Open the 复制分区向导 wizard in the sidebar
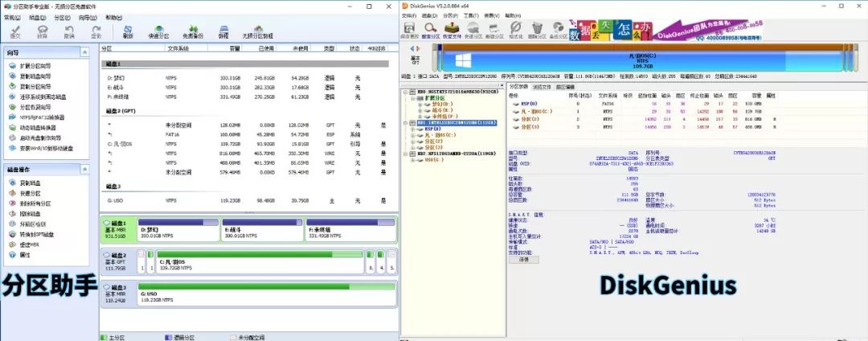This screenshot has width=868, height=341. point(36,86)
